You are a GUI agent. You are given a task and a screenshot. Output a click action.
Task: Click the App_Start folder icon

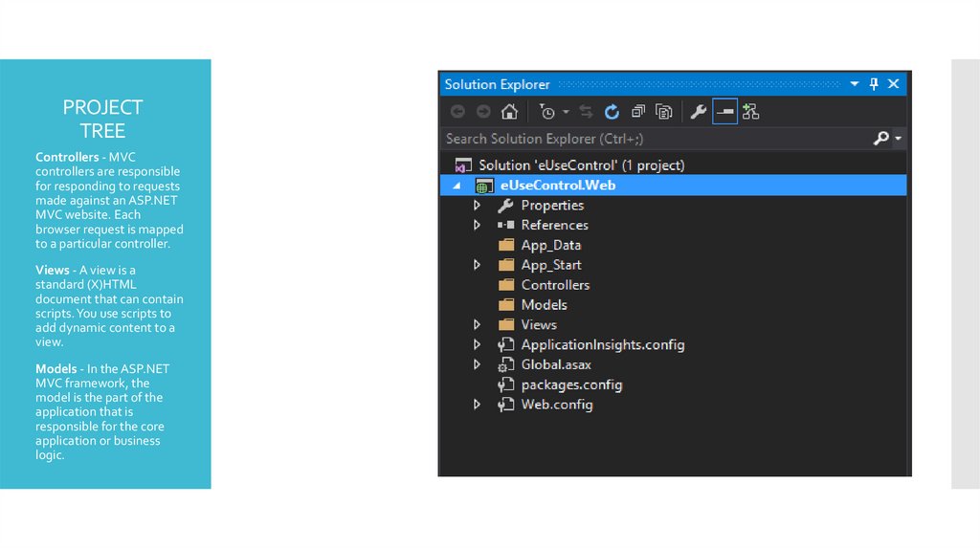[506, 265]
